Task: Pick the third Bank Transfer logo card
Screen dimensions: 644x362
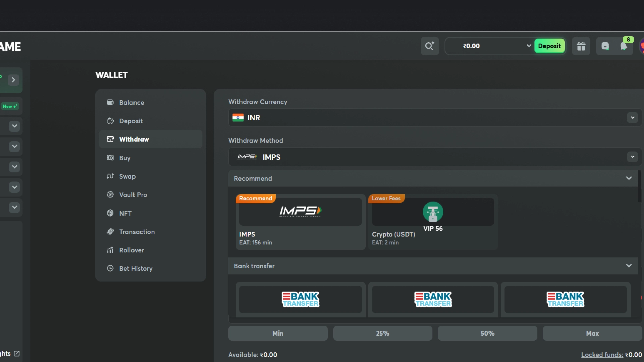Action: tap(566, 299)
